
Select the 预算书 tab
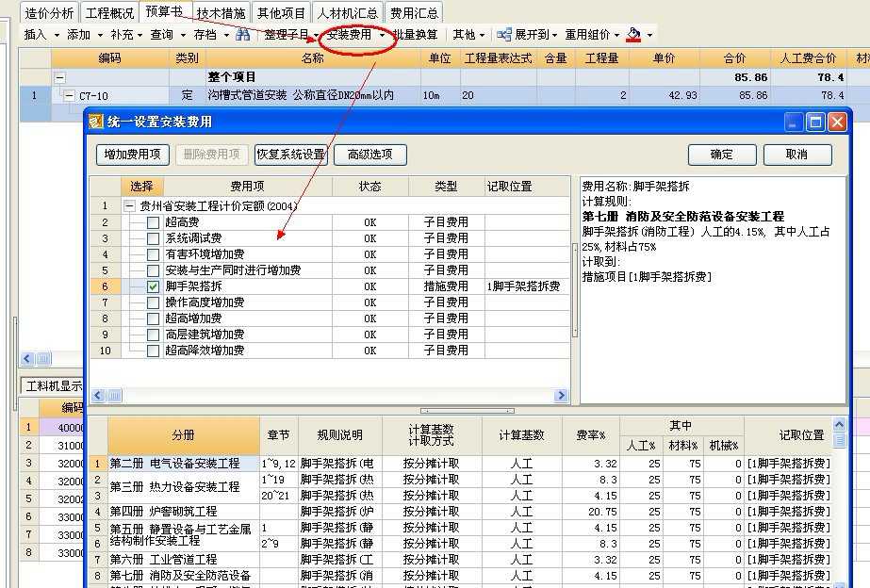click(x=165, y=11)
